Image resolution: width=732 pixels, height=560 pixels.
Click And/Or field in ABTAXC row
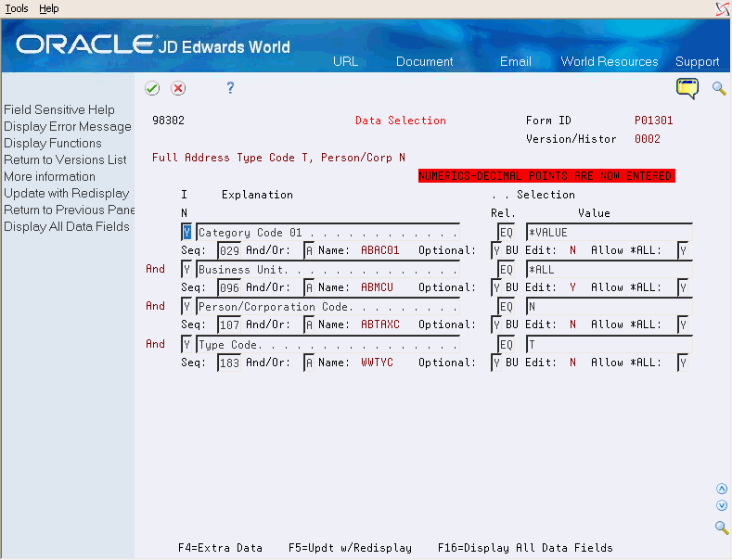pos(309,325)
